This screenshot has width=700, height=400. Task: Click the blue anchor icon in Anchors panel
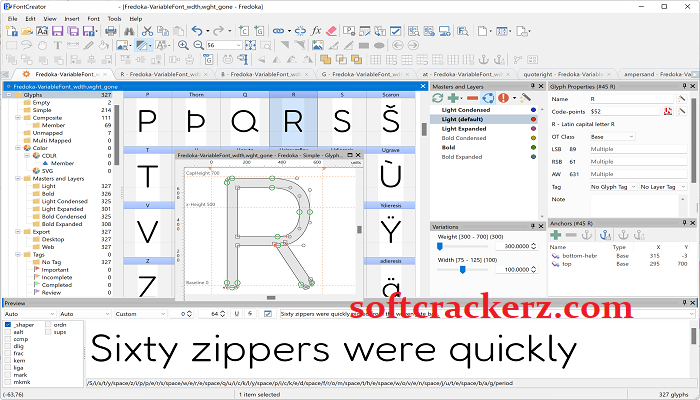pyautogui.click(x=605, y=235)
